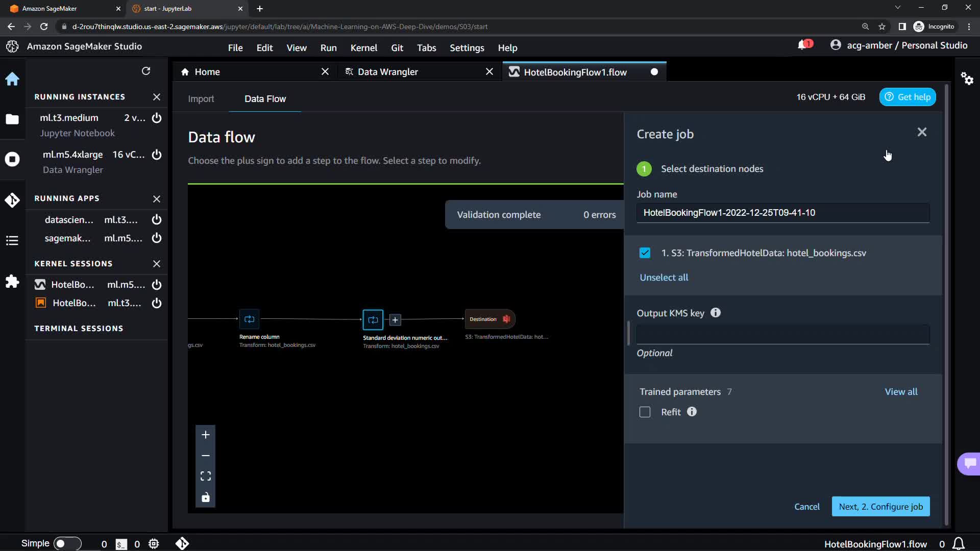Switch to the Import tab
980x551 pixels.
click(x=201, y=99)
